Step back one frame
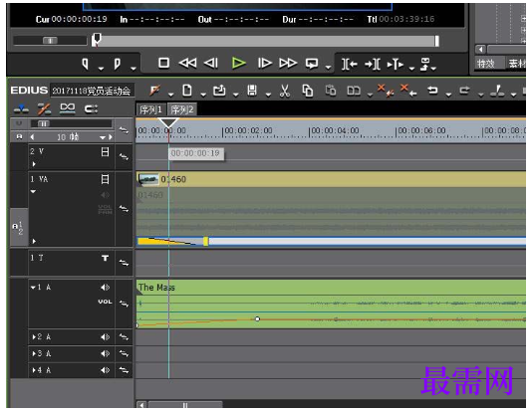The width and height of the screenshot is (532, 412). click(211, 63)
